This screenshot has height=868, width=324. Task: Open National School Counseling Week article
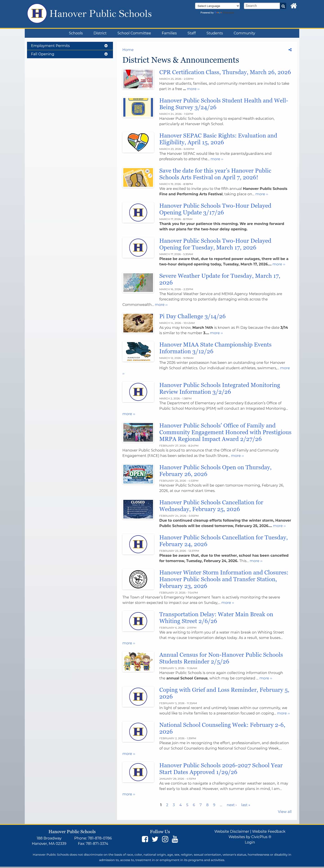(x=222, y=728)
